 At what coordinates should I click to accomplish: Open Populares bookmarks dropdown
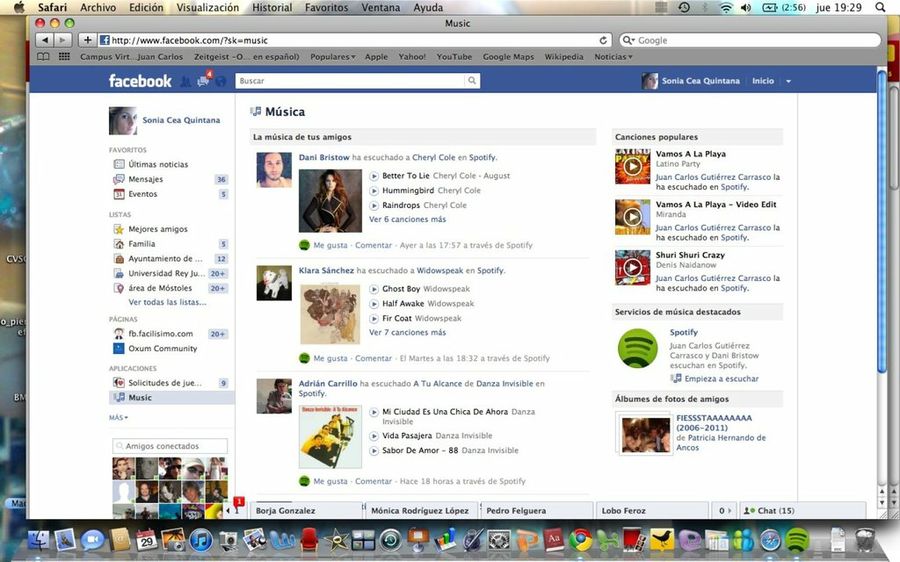pos(332,57)
